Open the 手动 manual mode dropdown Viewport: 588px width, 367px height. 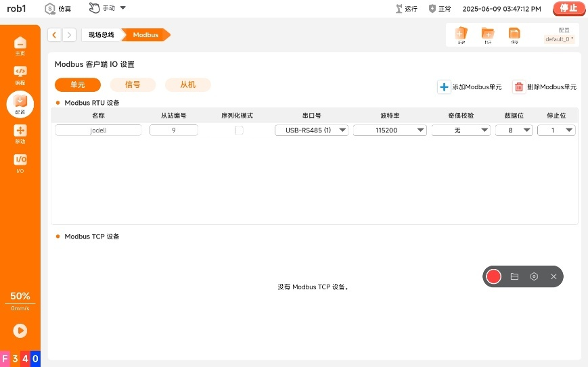[108, 9]
